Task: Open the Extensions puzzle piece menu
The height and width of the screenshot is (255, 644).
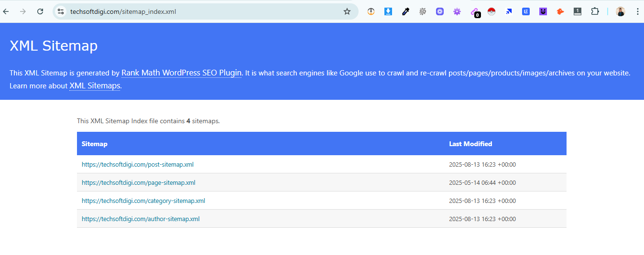Action: coord(595,11)
